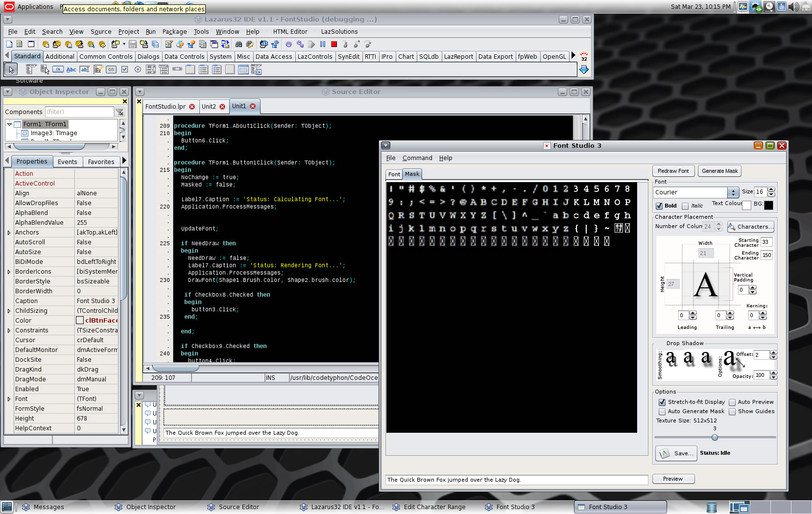Switch to the Events tab
Image resolution: width=812 pixels, height=514 pixels.
(67, 162)
